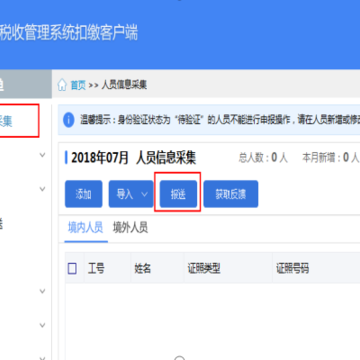
Task: Expand sidebar chevron level with 2018年07月 heading
Action: 42,155
